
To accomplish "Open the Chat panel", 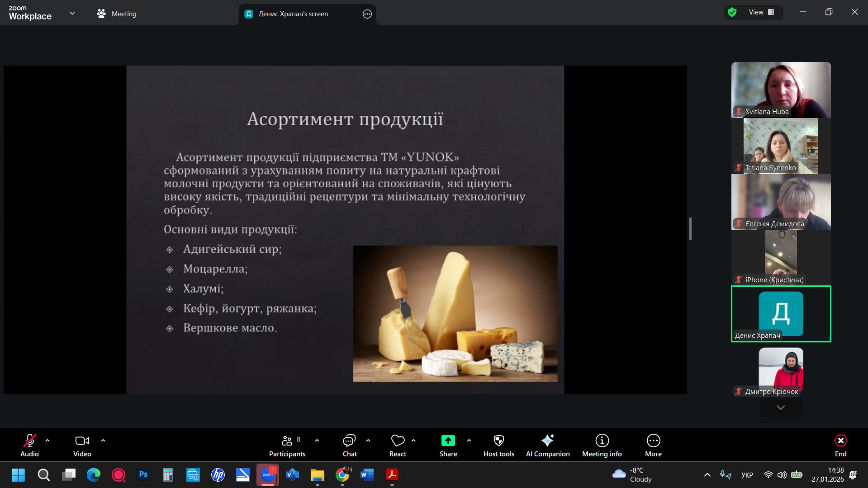I will tap(349, 445).
